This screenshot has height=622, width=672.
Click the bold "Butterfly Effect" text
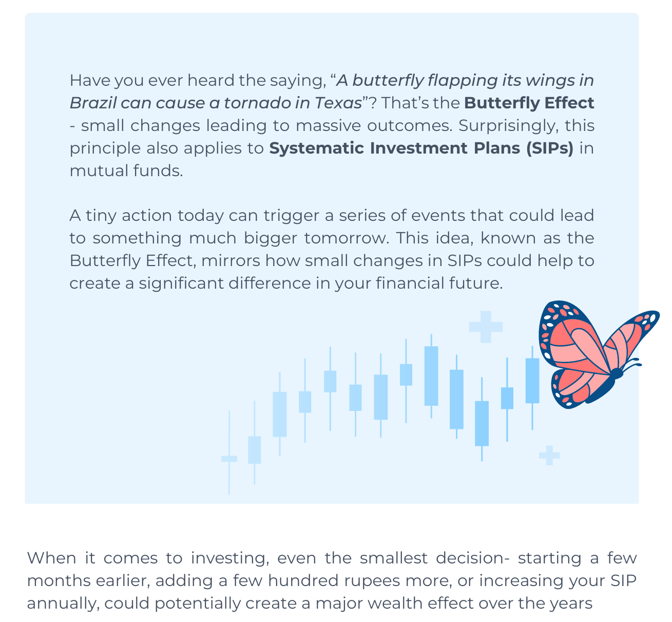tap(529, 103)
